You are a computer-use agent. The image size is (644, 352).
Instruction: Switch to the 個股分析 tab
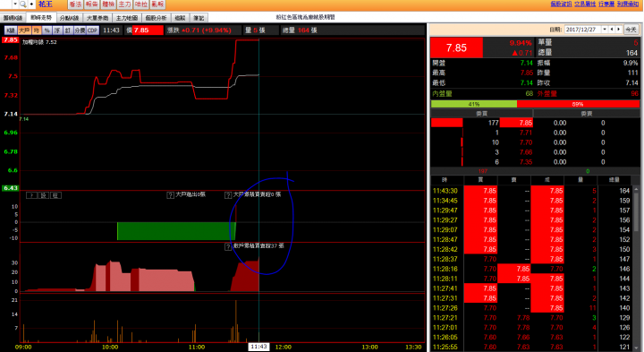[156, 18]
